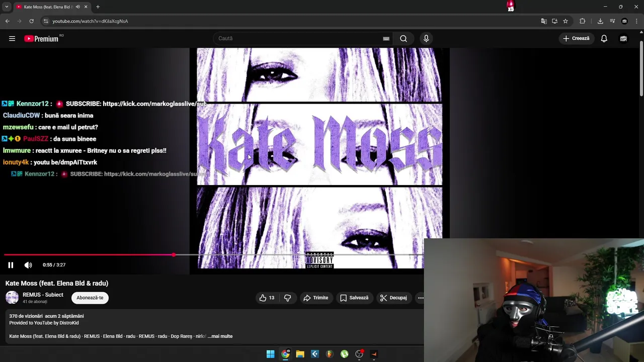644x362 pixels.
Task: Open the YouTube account avatar menu
Action: [x=623, y=39]
